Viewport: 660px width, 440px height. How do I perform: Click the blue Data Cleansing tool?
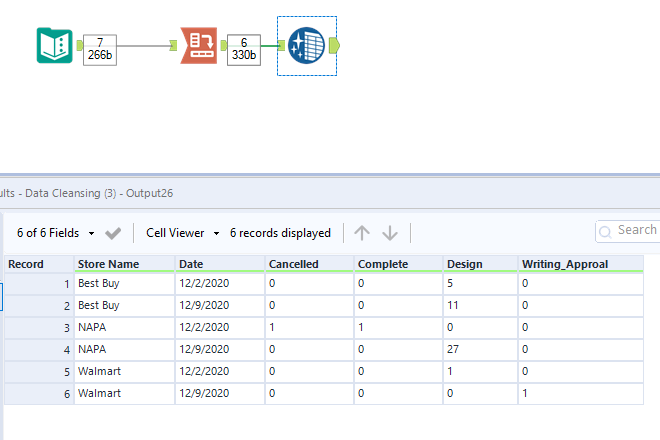click(304, 46)
